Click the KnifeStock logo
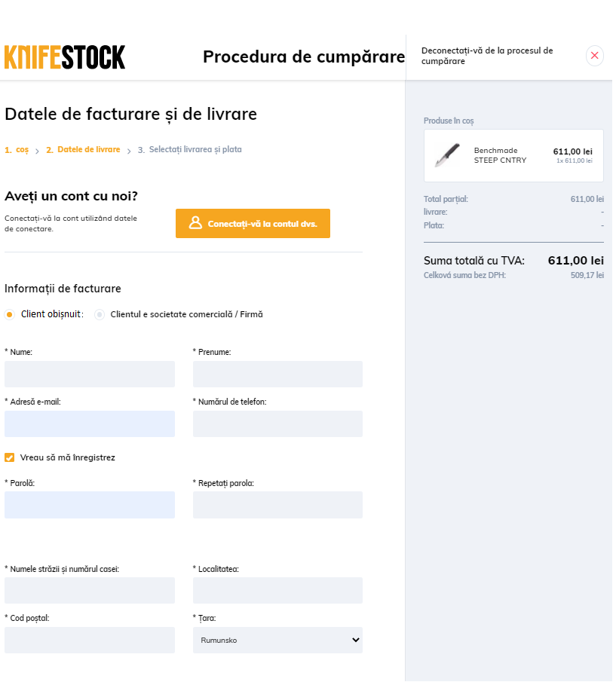The image size is (616, 685). pyautogui.click(x=65, y=57)
